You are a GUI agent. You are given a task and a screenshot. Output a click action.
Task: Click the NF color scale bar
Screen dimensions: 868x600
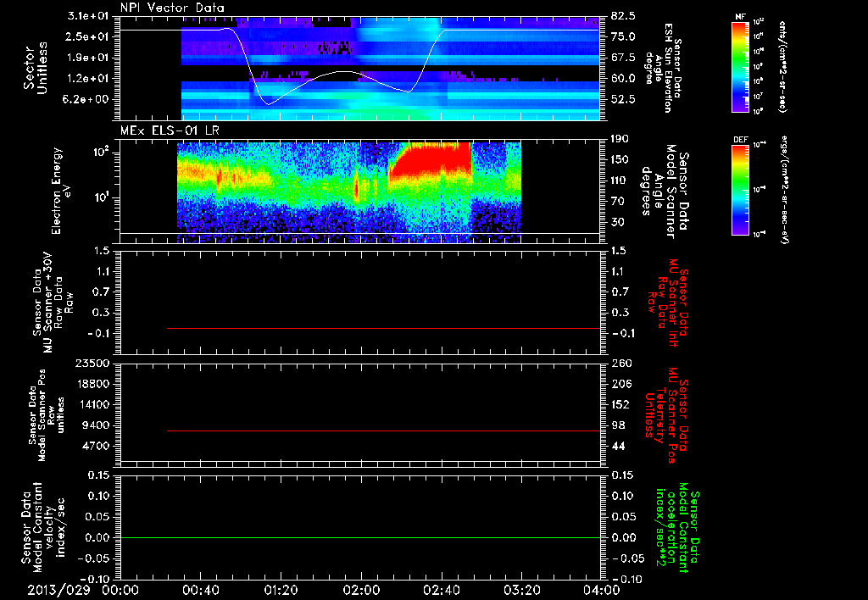tap(741, 67)
